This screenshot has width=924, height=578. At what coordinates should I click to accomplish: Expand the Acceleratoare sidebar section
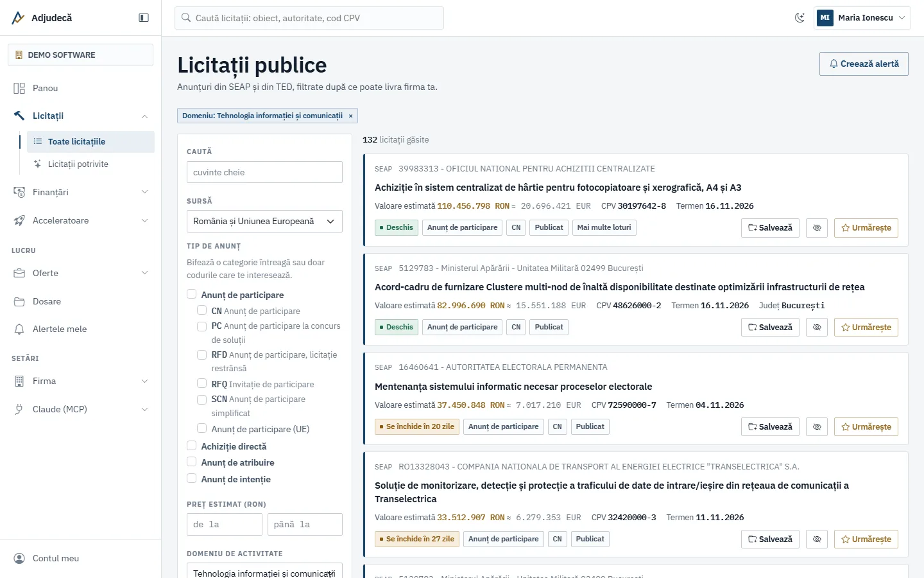click(x=80, y=220)
